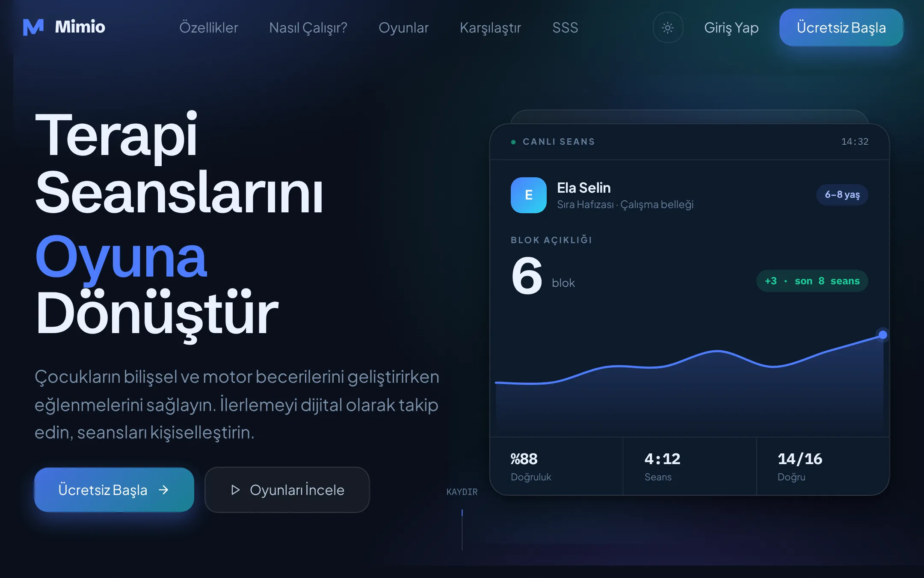The height and width of the screenshot is (578, 924).
Task: Toggle the light/dark theme sun button
Action: [668, 27]
